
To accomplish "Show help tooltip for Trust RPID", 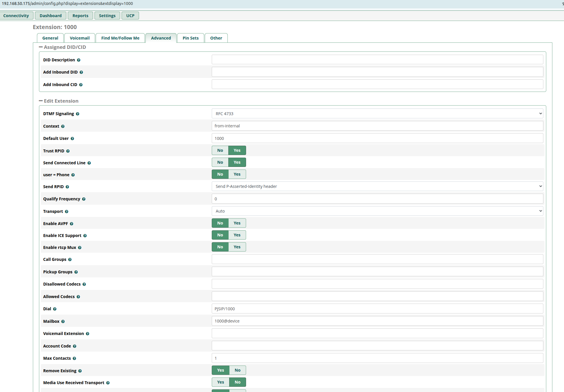I will [x=68, y=151].
